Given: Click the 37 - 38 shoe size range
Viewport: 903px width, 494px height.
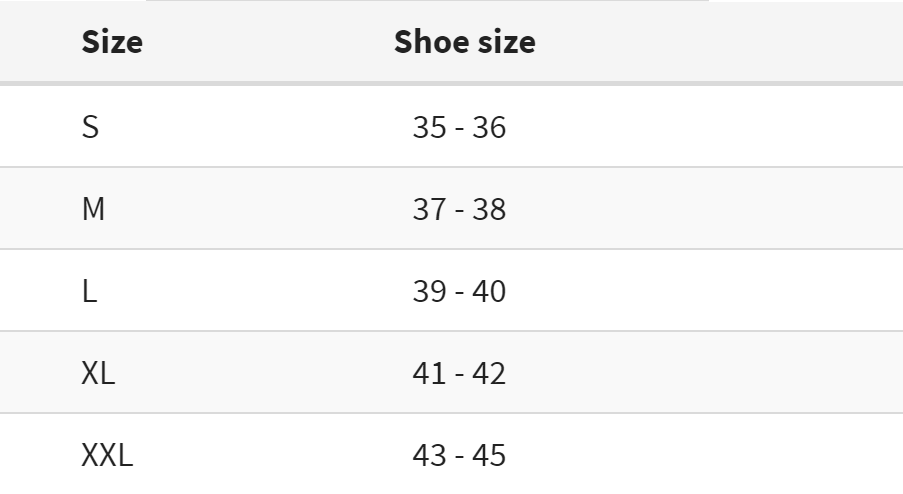Looking at the screenshot, I should (459, 210).
